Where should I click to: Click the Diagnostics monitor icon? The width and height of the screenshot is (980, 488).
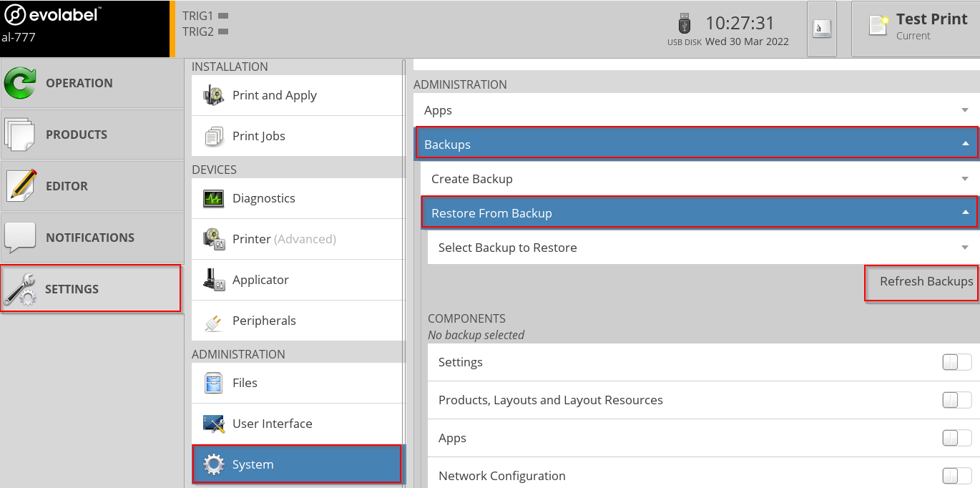pyautogui.click(x=214, y=198)
